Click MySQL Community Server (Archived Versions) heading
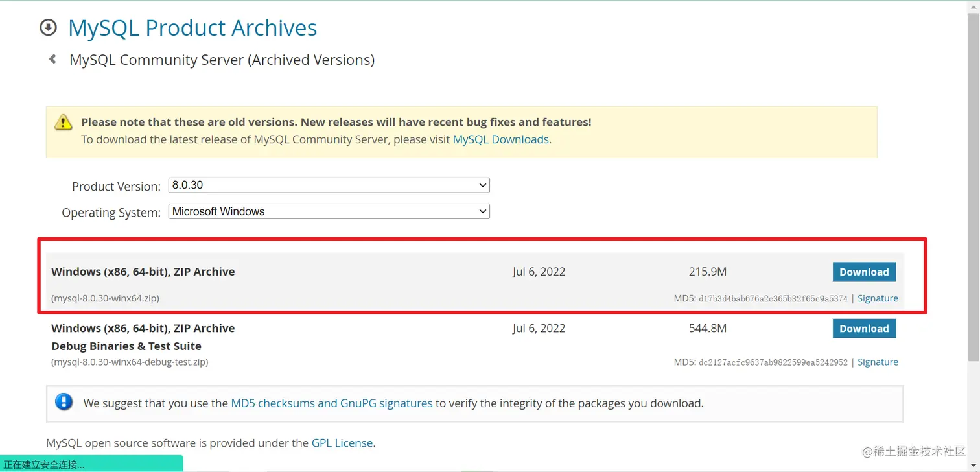The width and height of the screenshot is (980, 472). click(x=222, y=60)
